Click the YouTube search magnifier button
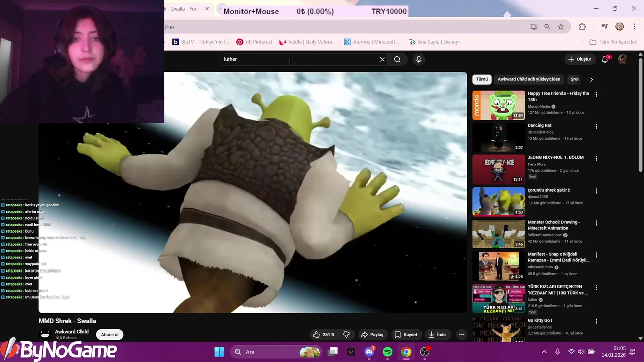Image resolution: width=644 pixels, height=362 pixels. click(397, 59)
